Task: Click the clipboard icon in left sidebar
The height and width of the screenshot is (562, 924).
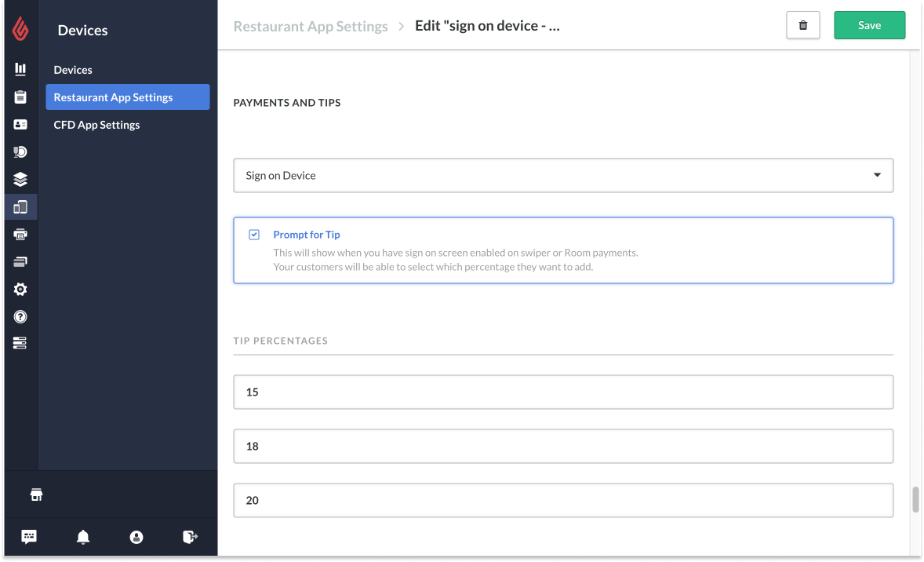Action: 20,97
